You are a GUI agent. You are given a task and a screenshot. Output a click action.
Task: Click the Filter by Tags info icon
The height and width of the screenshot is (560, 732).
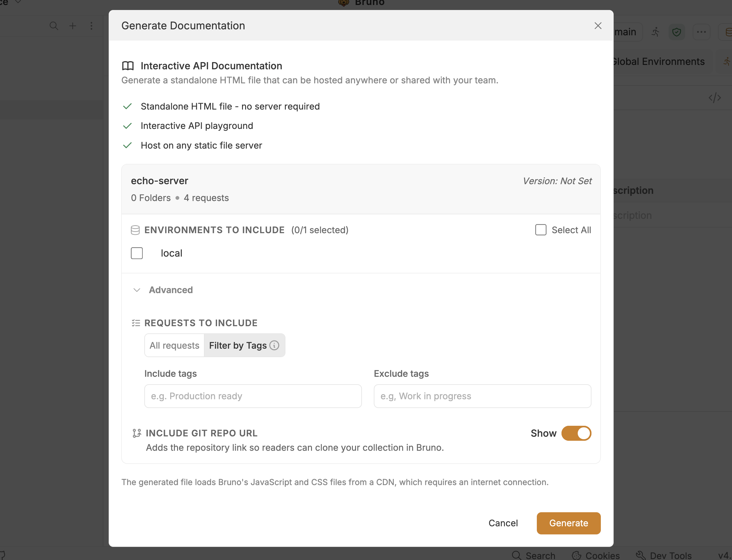(274, 345)
